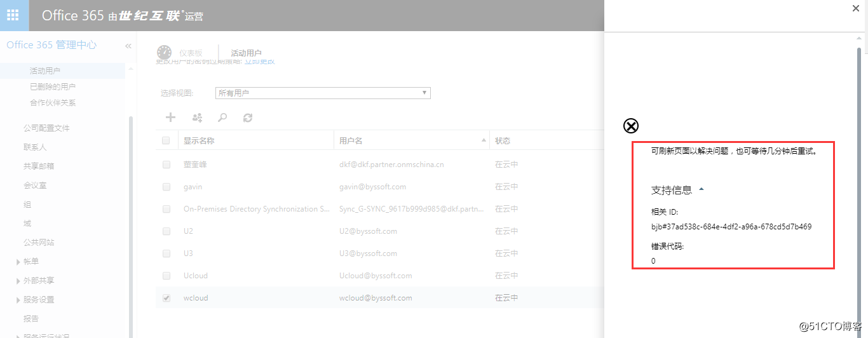This screenshot has width=868, height=338.
Task: Close the error panel with X
Action: [855, 8]
